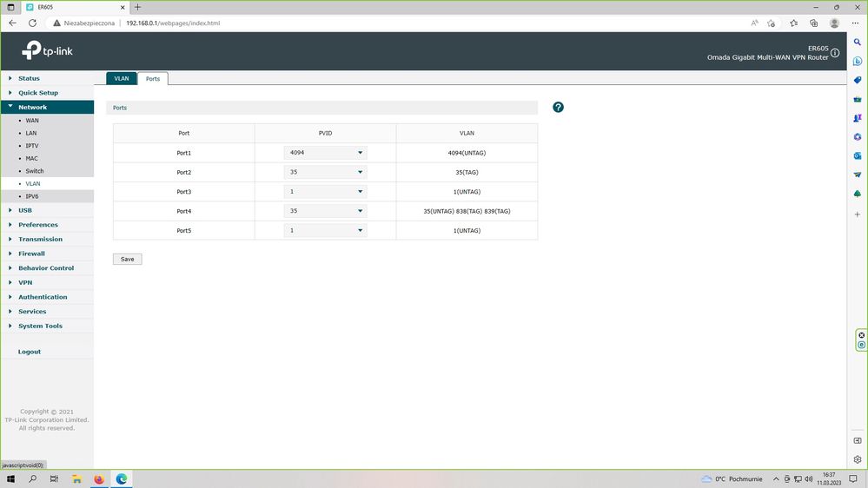Open the Windows Start menu
The width and height of the screenshot is (868, 488).
click(x=11, y=478)
